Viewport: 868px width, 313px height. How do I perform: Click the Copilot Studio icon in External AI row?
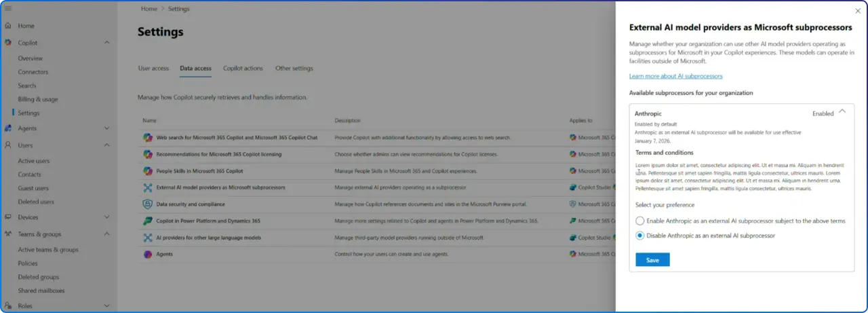click(573, 187)
